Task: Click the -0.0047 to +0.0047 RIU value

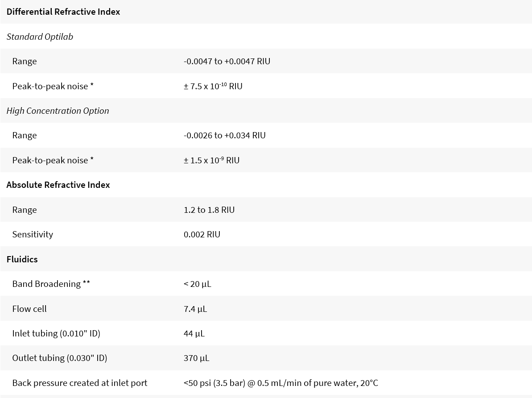Action: pos(227,61)
